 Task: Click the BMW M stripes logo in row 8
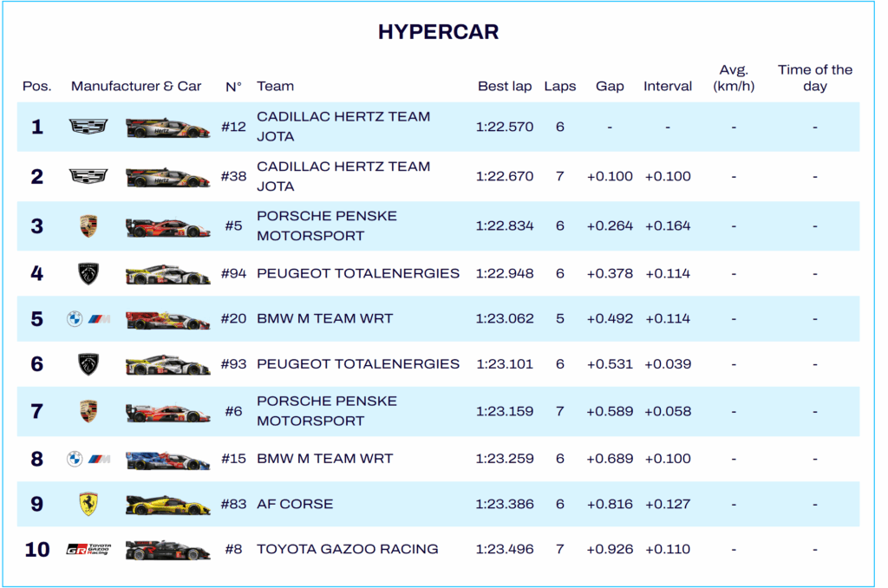click(x=99, y=459)
